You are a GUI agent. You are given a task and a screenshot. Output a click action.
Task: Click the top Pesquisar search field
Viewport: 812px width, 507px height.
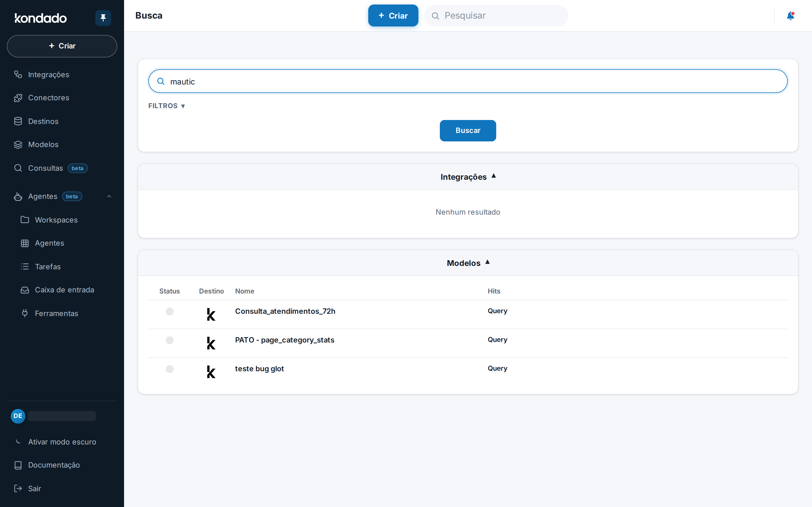(496, 16)
